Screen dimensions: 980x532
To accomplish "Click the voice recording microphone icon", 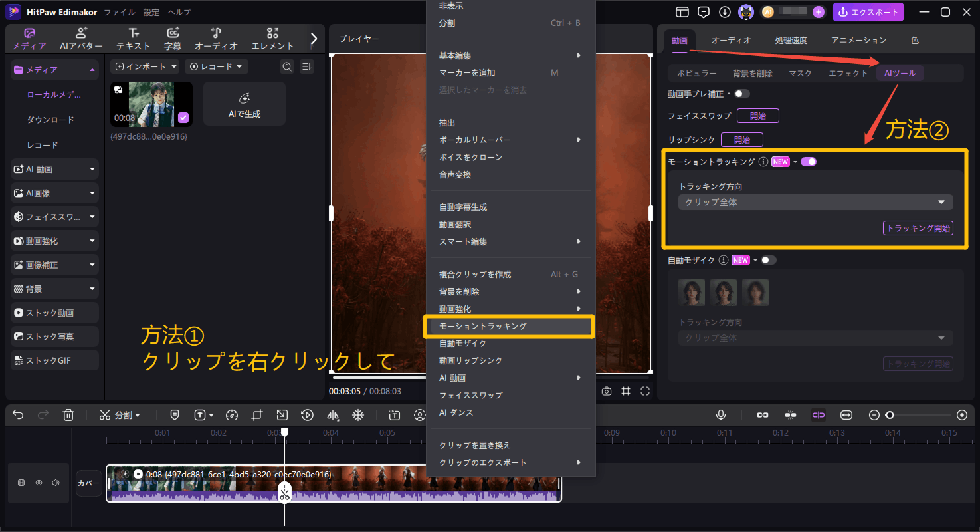I will 721,414.
